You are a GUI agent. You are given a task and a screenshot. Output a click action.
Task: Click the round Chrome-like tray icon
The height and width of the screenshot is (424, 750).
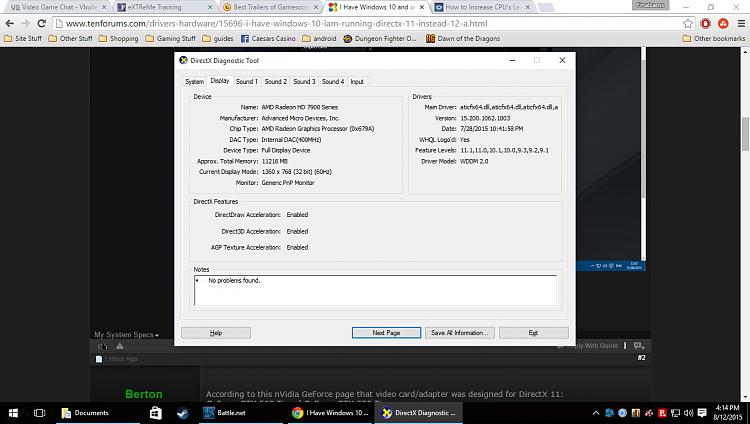pyautogui.click(x=622, y=413)
